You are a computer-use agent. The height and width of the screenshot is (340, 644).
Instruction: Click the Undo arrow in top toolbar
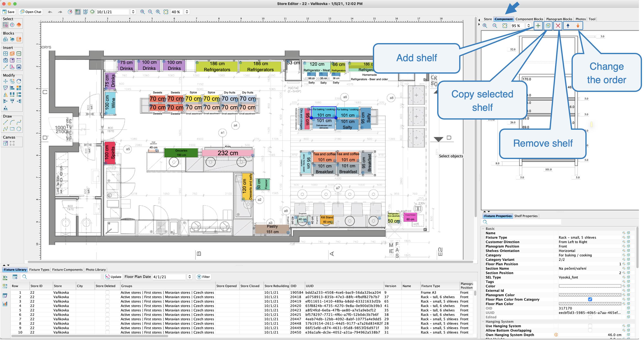(50, 12)
